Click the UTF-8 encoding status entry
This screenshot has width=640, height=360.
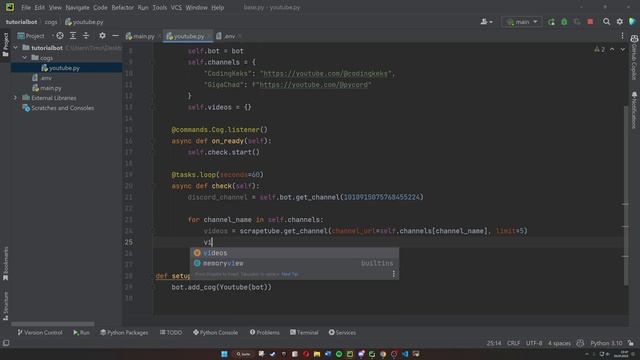tap(534, 343)
